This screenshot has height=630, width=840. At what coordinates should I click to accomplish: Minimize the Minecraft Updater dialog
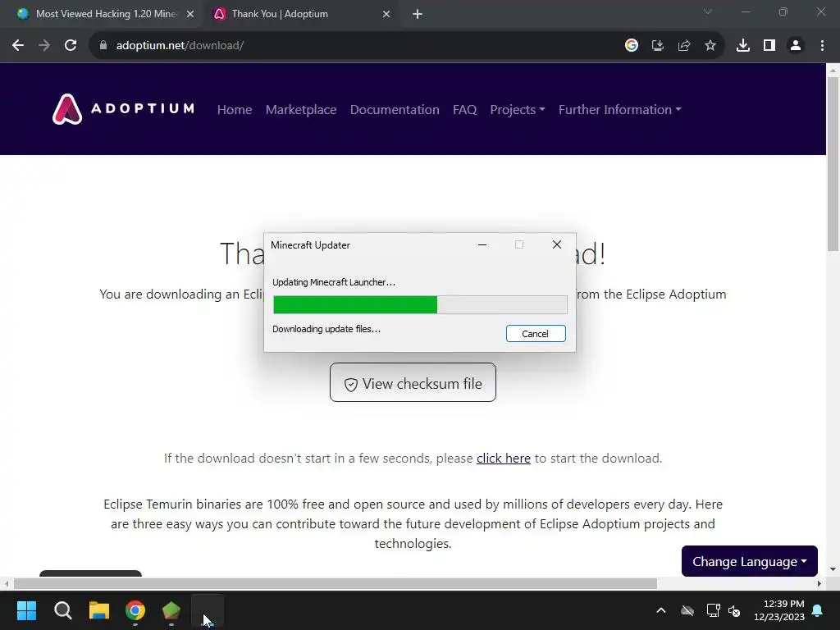point(482,244)
